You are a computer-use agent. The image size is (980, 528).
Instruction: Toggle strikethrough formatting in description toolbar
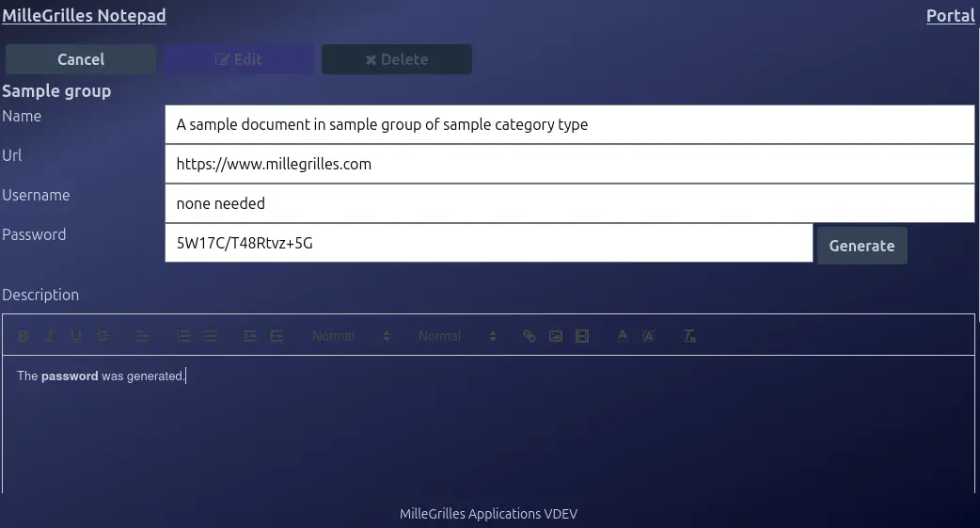(x=103, y=336)
